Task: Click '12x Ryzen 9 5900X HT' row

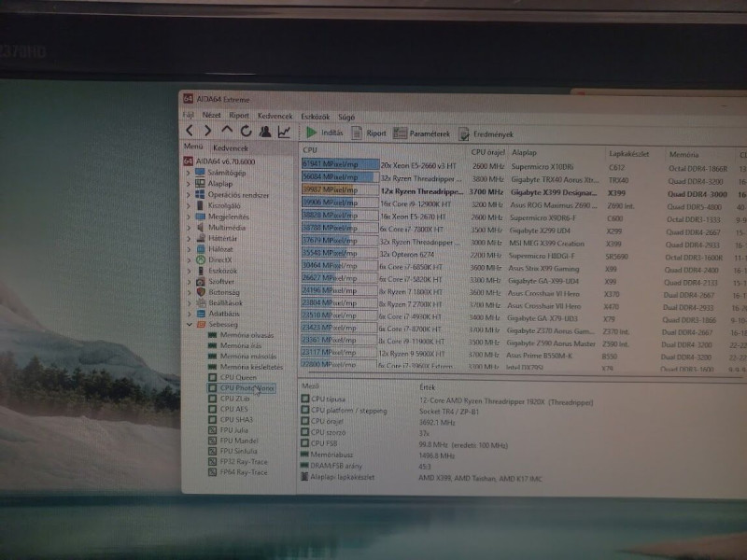Action: point(412,354)
